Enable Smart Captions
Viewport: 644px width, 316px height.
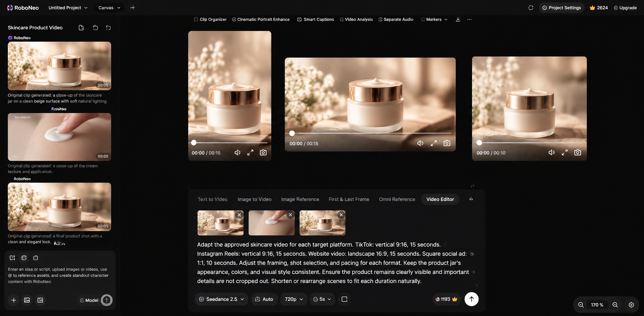(315, 19)
